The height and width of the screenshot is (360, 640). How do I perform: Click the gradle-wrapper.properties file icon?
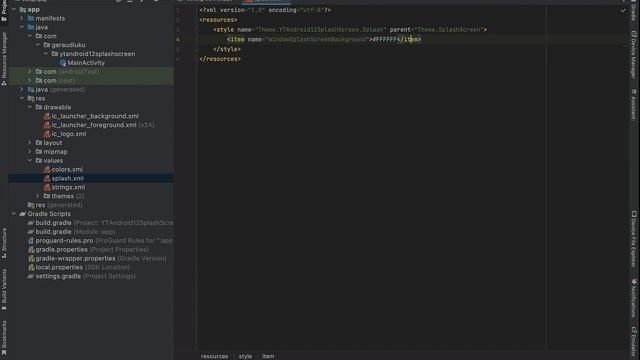(x=31, y=259)
